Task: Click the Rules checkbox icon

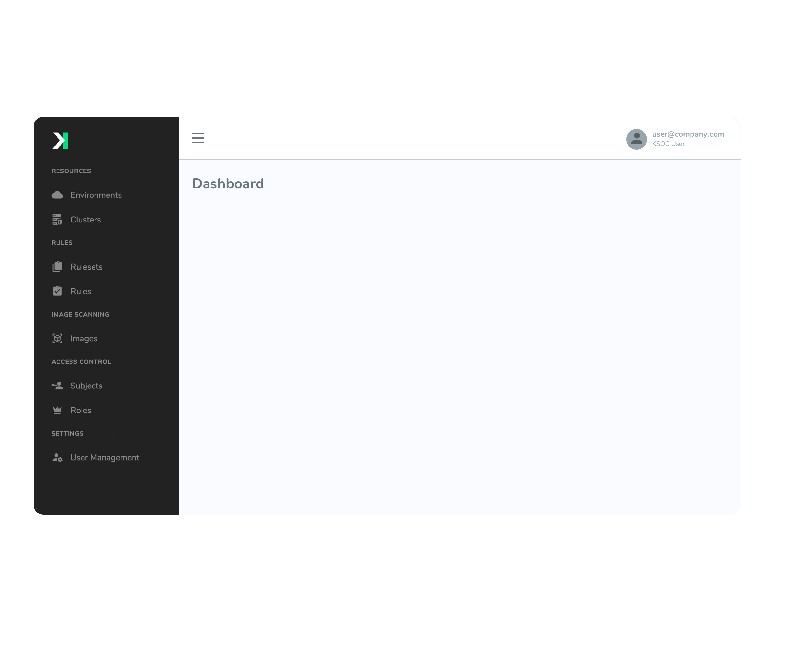Action: [58, 291]
